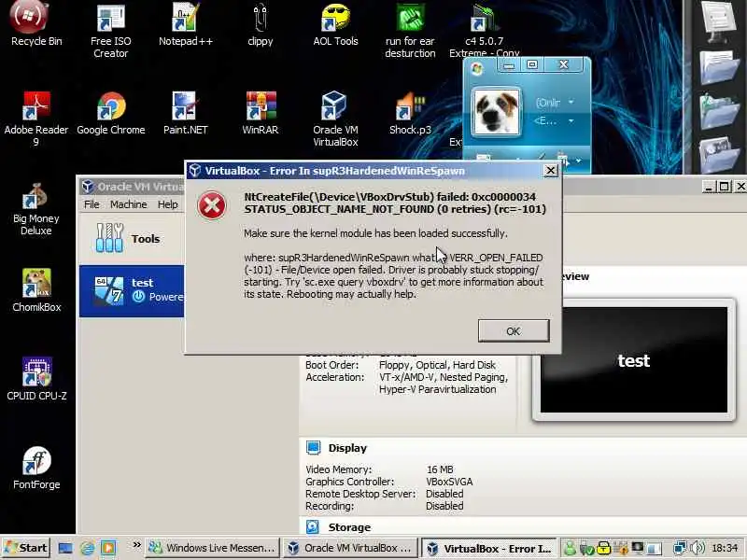Open the FontForge shortcut
The width and height of the screenshot is (747, 560).
click(x=36, y=467)
